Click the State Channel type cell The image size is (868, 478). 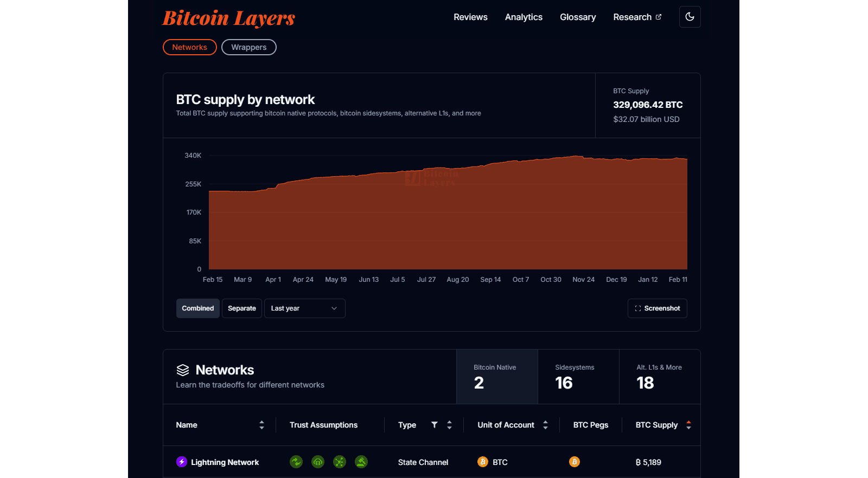coord(423,462)
